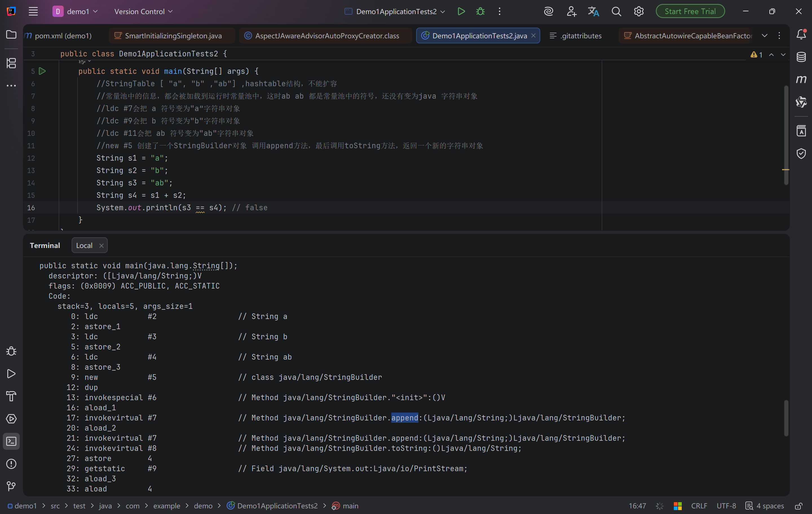This screenshot has width=812, height=514.
Task: Click the CRLF line separator widget
Action: click(699, 506)
